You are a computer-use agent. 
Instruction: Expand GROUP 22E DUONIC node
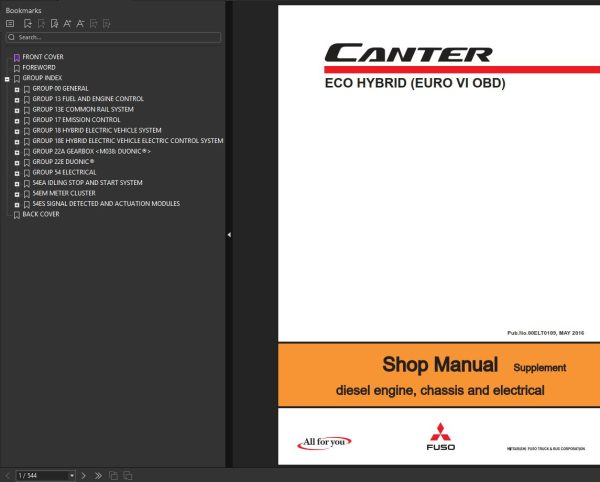coord(17,163)
